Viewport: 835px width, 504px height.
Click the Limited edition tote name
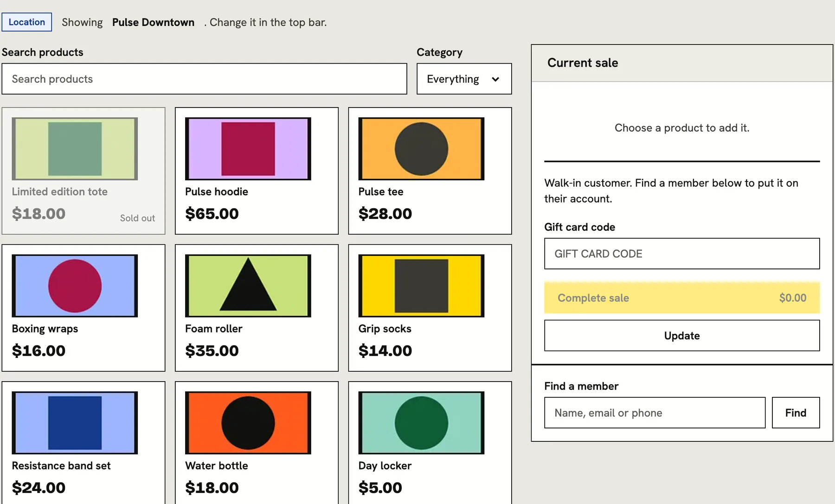pyautogui.click(x=60, y=191)
